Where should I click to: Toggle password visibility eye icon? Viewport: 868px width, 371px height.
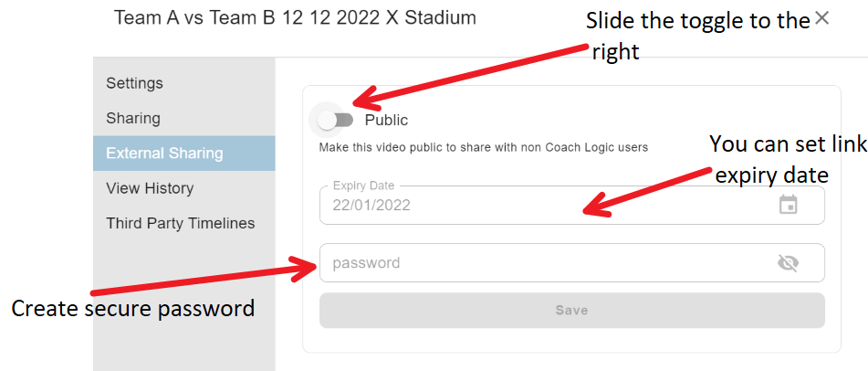point(788,263)
